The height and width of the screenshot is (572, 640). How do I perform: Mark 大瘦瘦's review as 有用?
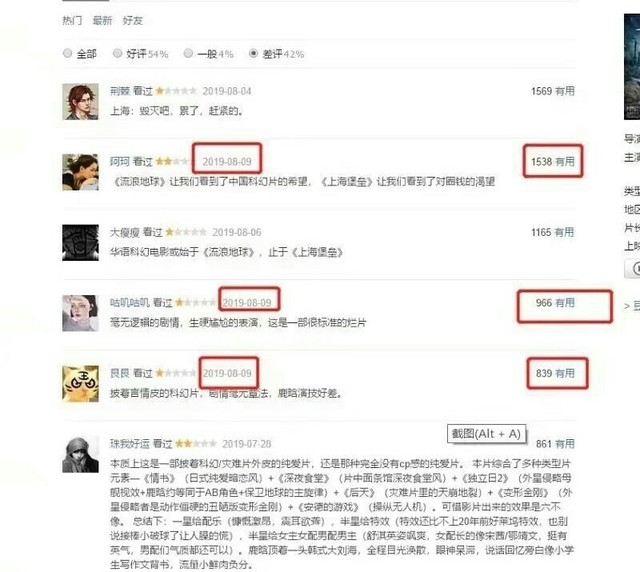click(565, 232)
